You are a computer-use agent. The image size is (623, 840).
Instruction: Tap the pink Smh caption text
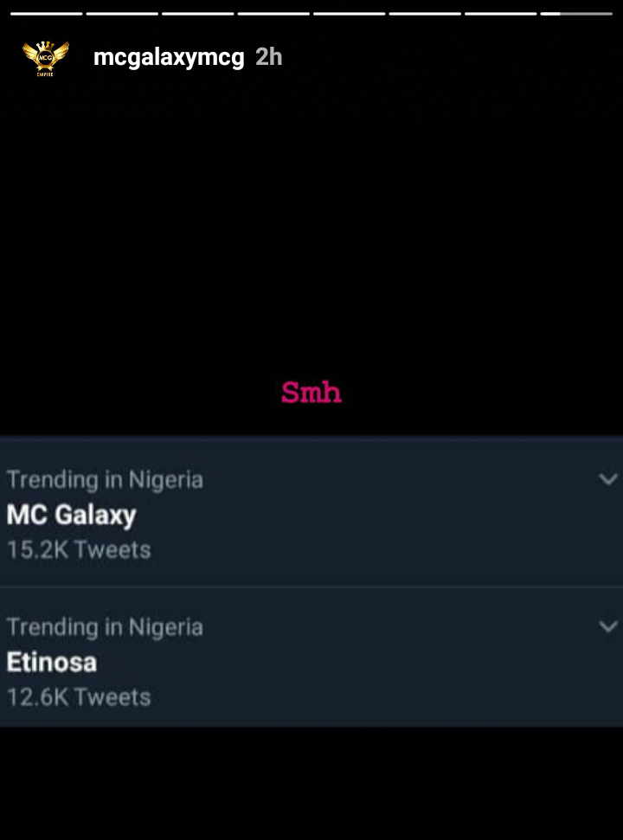(311, 393)
